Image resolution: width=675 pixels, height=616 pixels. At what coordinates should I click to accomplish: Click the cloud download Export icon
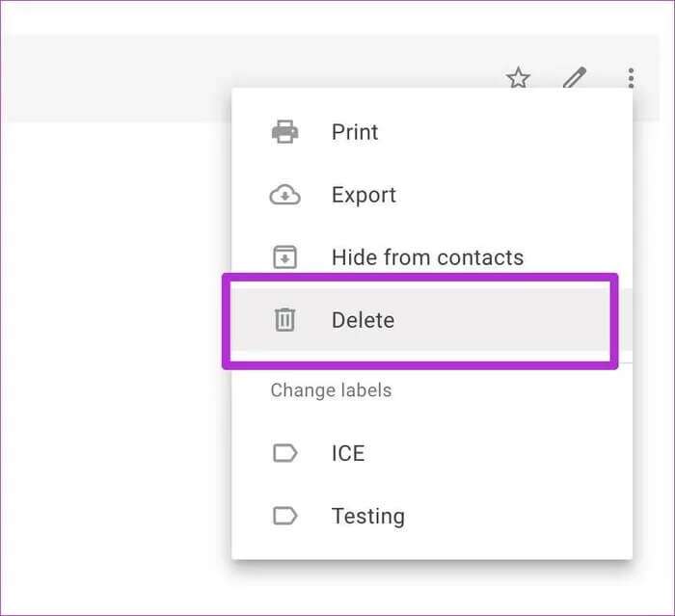284,195
